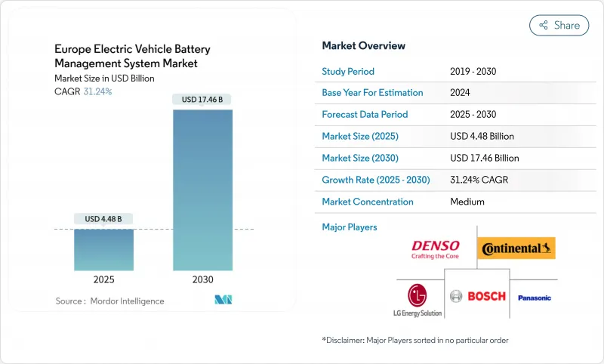Click the Mordor Intelligence logo mark
This screenshot has width=604, height=364.
coord(223,300)
